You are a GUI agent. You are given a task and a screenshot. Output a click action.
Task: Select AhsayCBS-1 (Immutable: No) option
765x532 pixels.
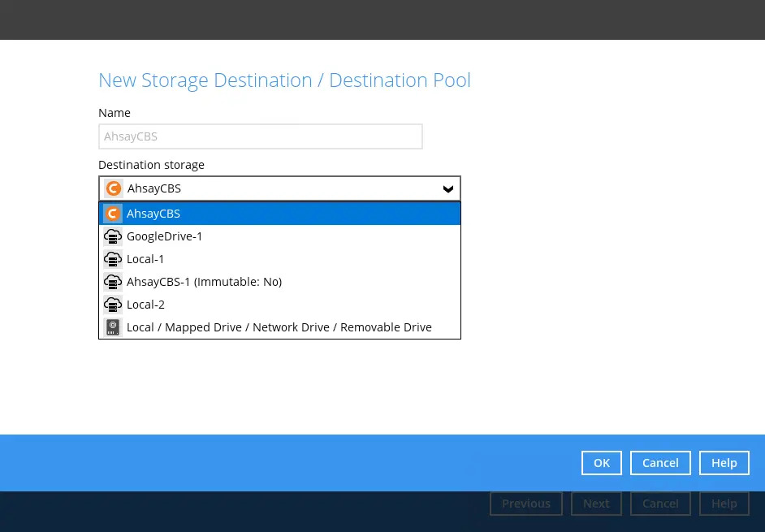pyautogui.click(x=204, y=282)
